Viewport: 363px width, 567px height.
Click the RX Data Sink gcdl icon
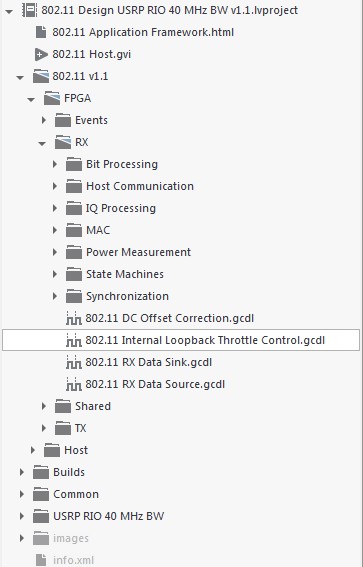click(x=74, y=363)
